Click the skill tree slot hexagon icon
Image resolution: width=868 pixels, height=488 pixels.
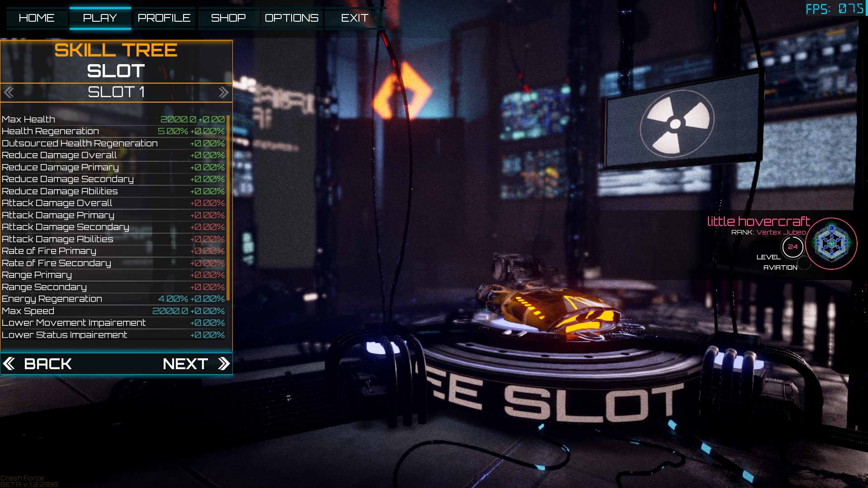point(832,244)
